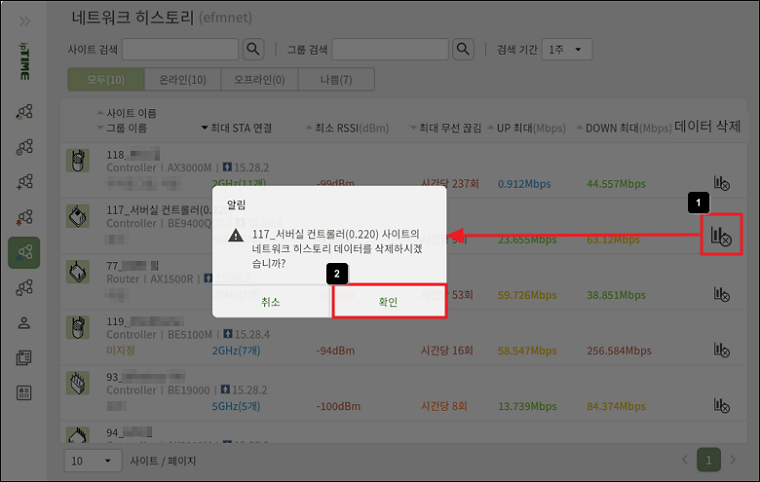The height and width of the screenshot is (482, 760).
Task: Click the 그룹 검색 input field
Action: point(391,49)
